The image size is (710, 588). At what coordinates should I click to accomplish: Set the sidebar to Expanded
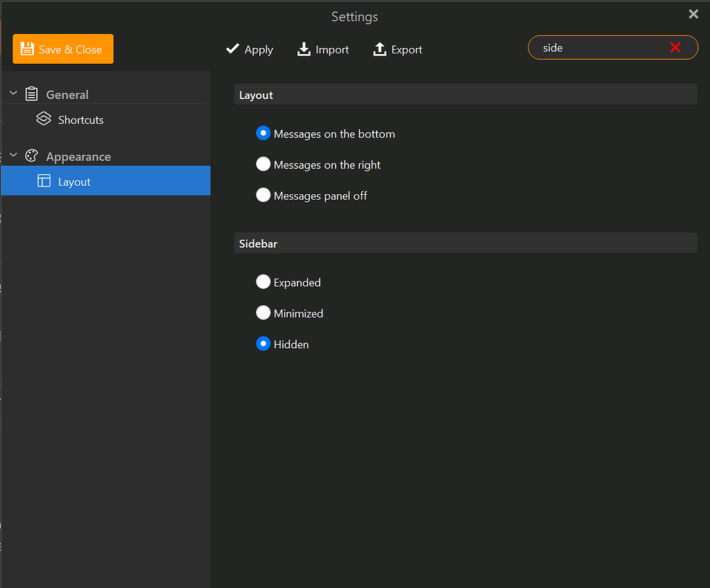click(263, 282)
